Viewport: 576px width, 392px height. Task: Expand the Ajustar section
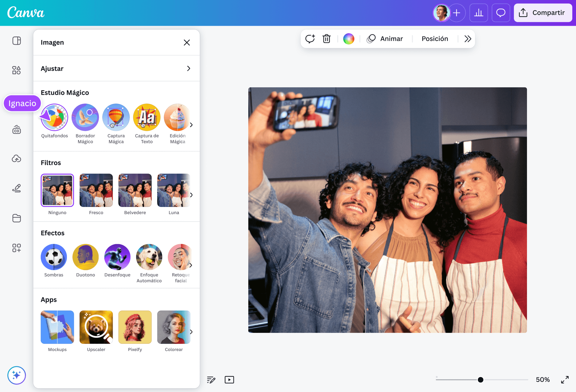pos(116,68)
